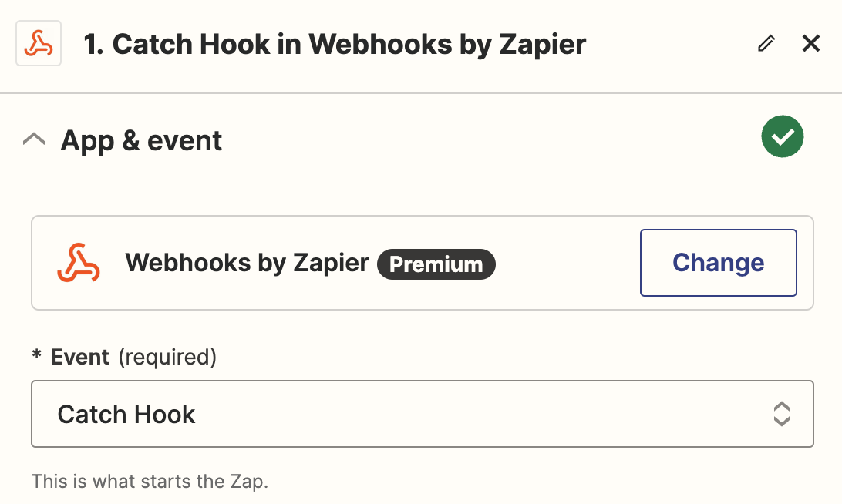Rename the step using the pencil icon
Image resolution: width=842 pixels, height=504 pixels.
pos(766,43)
